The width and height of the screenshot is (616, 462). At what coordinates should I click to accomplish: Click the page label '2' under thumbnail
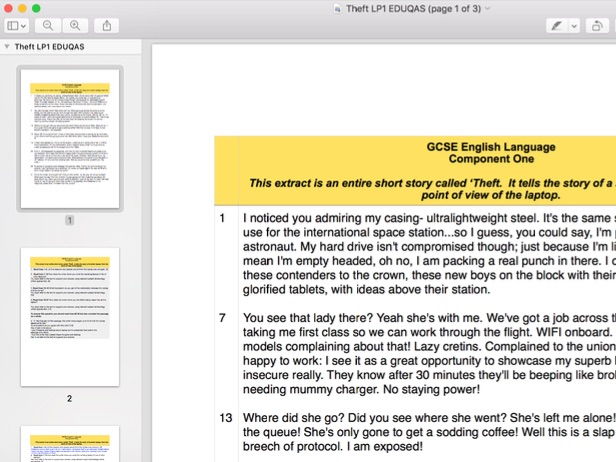[x=70, y=398]
